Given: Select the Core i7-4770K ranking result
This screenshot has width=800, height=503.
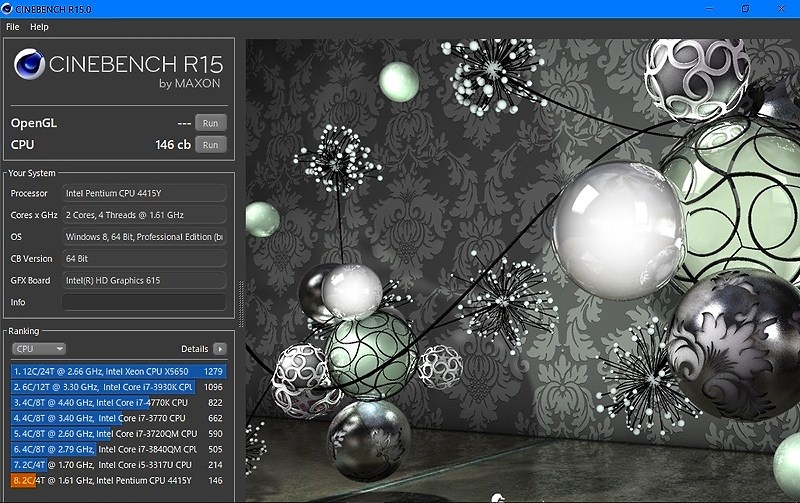Looking at the screenshot, I should (119, 403).
